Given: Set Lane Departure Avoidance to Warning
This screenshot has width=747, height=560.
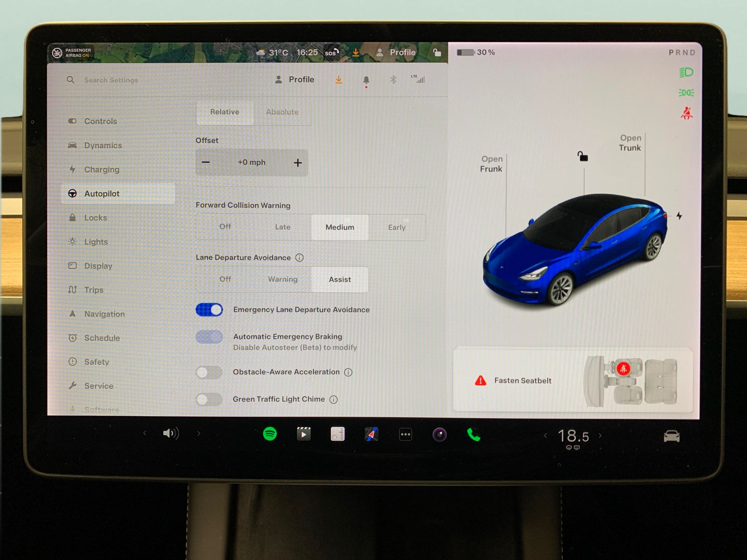Looking at the screenshot, I should (283, 279).
